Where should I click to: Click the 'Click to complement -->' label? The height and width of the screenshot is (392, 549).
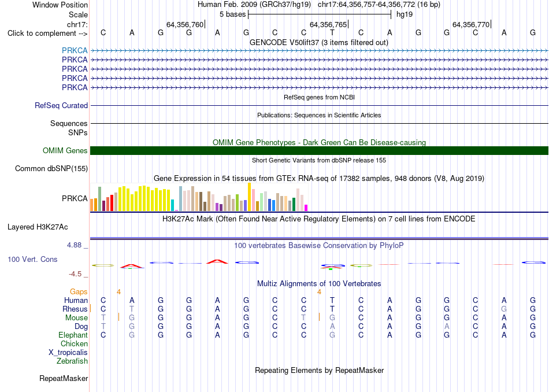pos(47,34)
